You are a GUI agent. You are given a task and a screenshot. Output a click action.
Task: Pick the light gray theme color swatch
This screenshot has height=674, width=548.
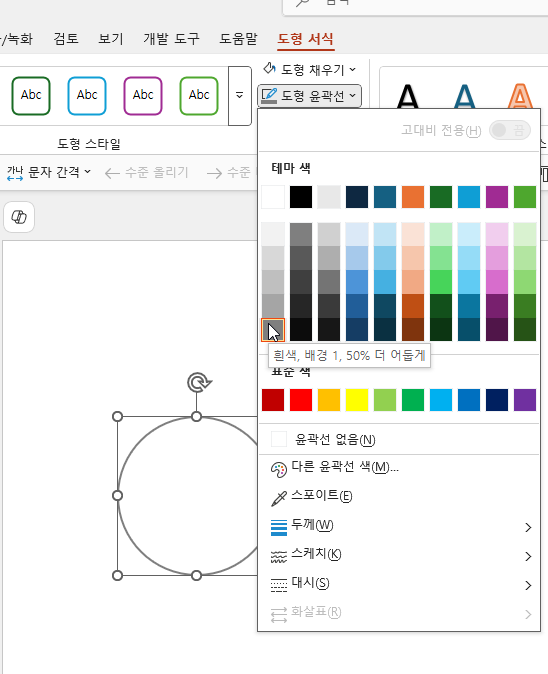pyautogui.click(x=329, y=197)
